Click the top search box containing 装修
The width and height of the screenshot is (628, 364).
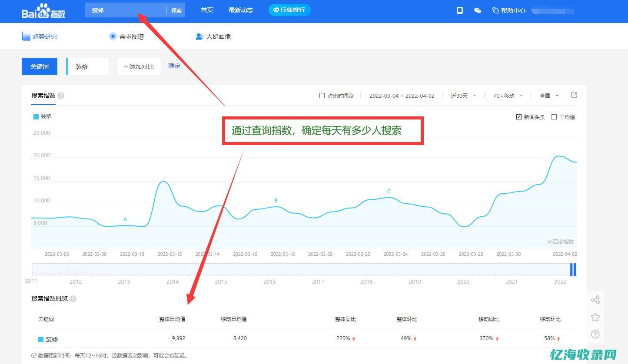[x=126, y=10]
